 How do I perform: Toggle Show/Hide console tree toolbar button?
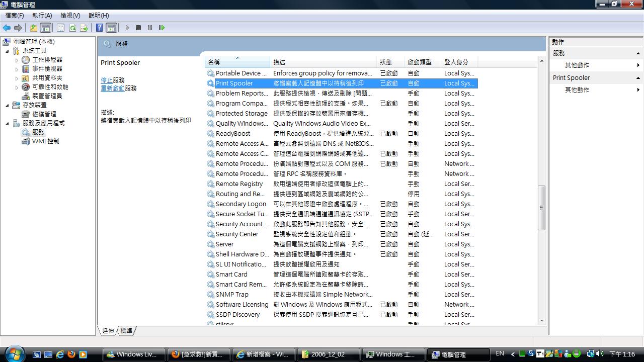point(45,28)
